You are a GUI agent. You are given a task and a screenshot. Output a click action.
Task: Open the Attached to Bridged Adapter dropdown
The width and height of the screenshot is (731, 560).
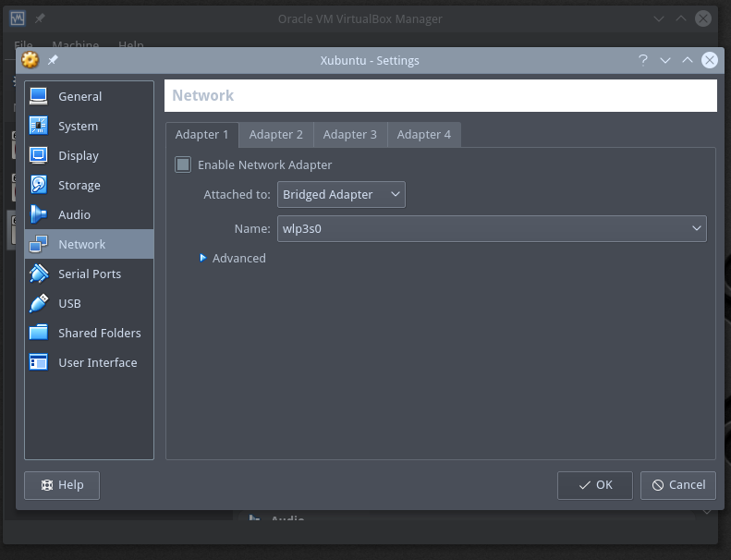(341, 194)
